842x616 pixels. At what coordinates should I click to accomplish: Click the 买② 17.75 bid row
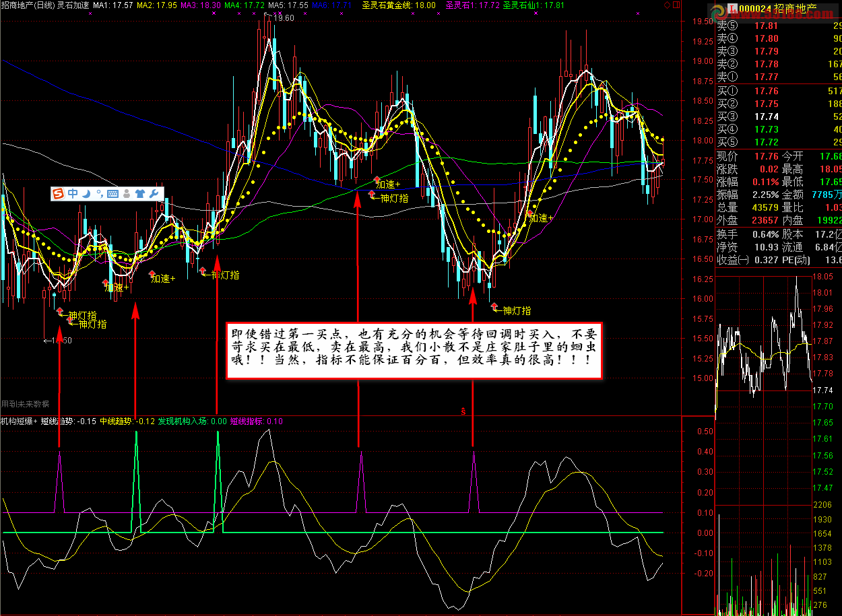779,104
